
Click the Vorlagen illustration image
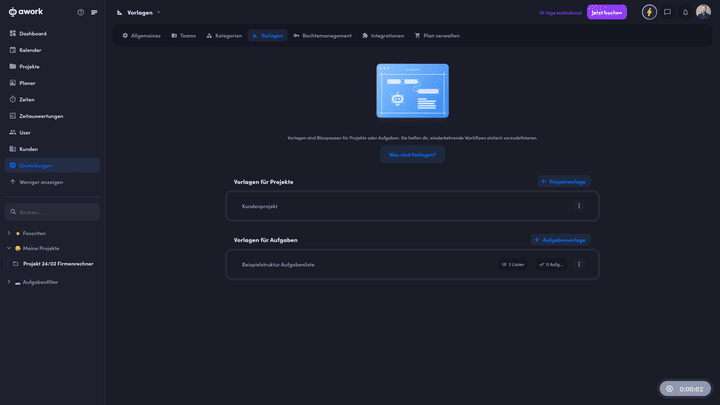(412, 91)
